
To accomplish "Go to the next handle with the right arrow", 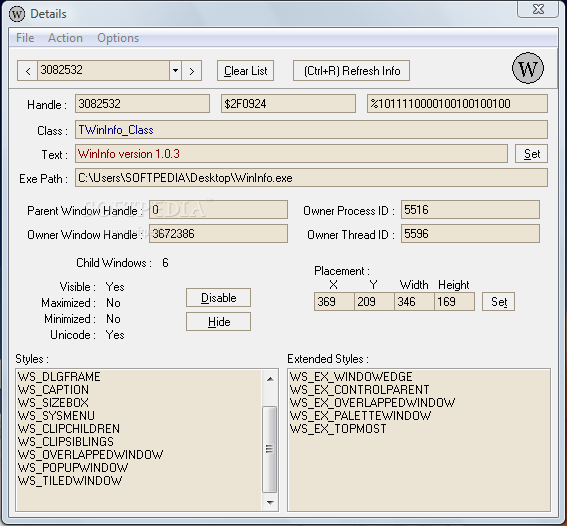I will [x=192, y=70].
